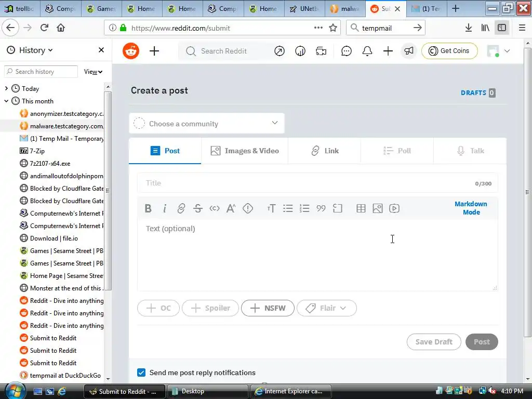Toggle the NSFW tag button
Viewport: 532px width, 399px height.
[268, 308]
